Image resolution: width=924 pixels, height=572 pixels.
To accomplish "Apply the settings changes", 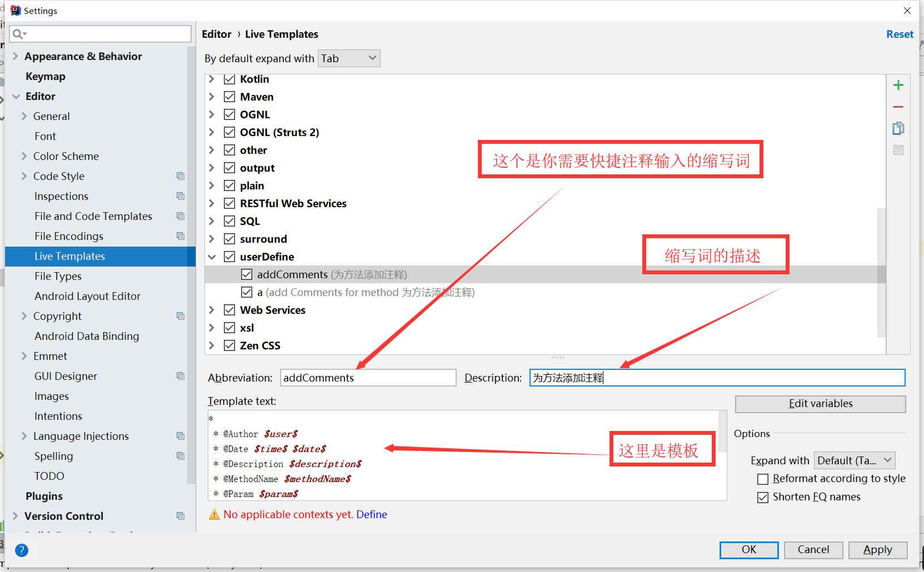I will [x=878, y=550].
